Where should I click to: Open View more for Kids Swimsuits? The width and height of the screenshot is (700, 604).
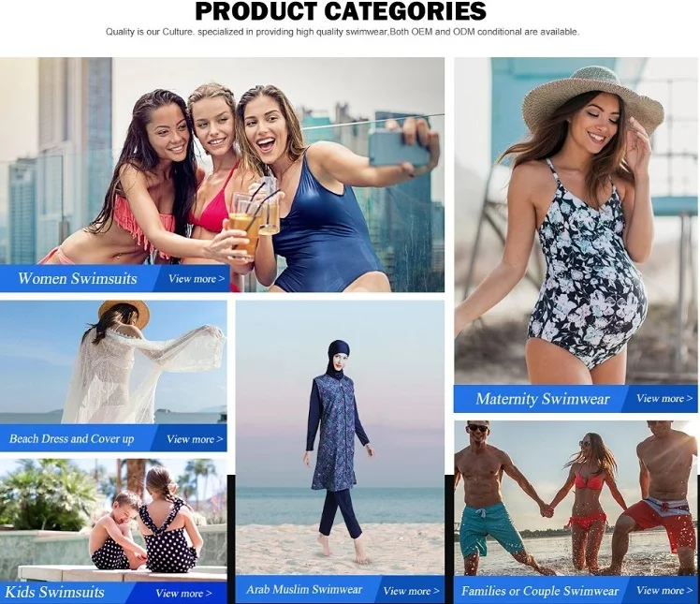click(183, 594)
